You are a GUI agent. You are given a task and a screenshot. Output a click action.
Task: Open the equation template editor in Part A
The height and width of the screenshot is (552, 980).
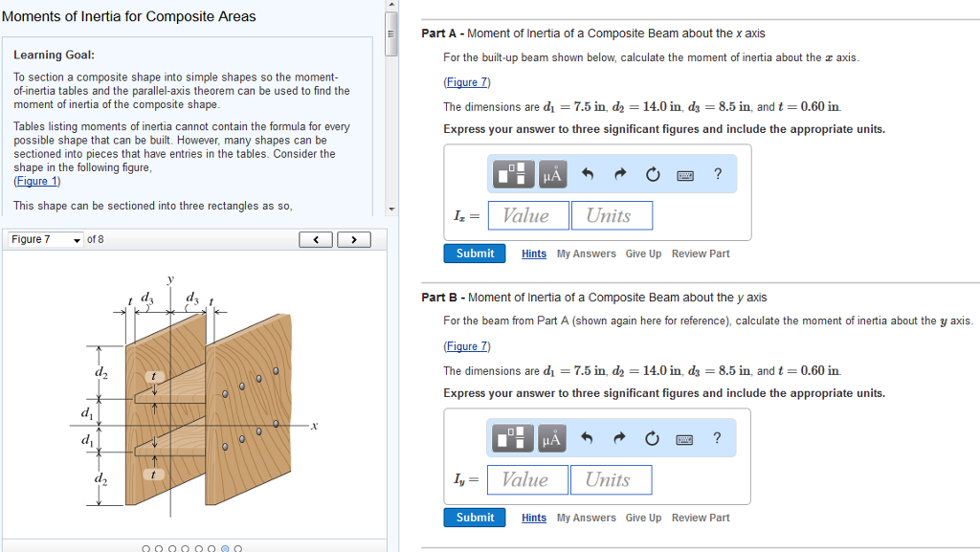(514, 174)
